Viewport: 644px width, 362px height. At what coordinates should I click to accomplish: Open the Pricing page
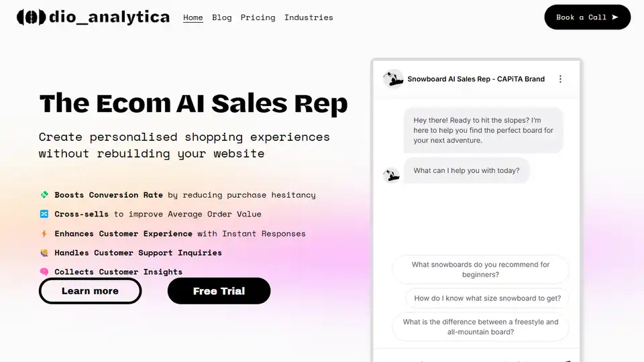[258, 17]
